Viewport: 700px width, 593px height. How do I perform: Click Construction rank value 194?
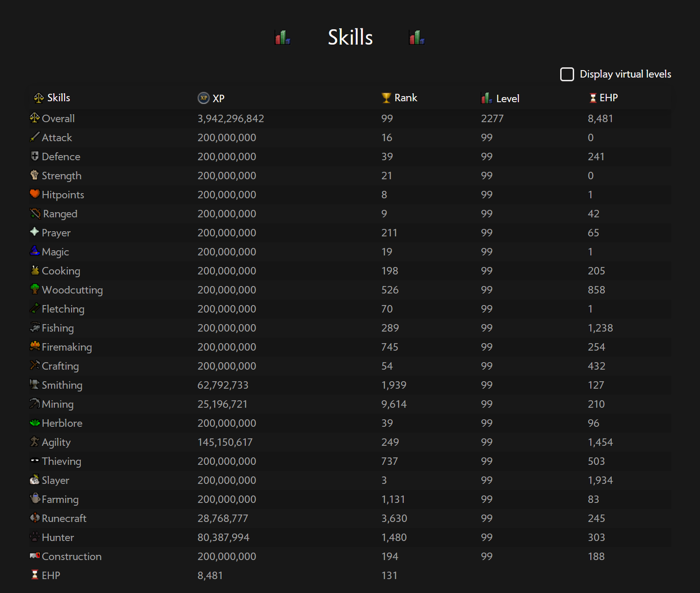(x=390, y=556)
